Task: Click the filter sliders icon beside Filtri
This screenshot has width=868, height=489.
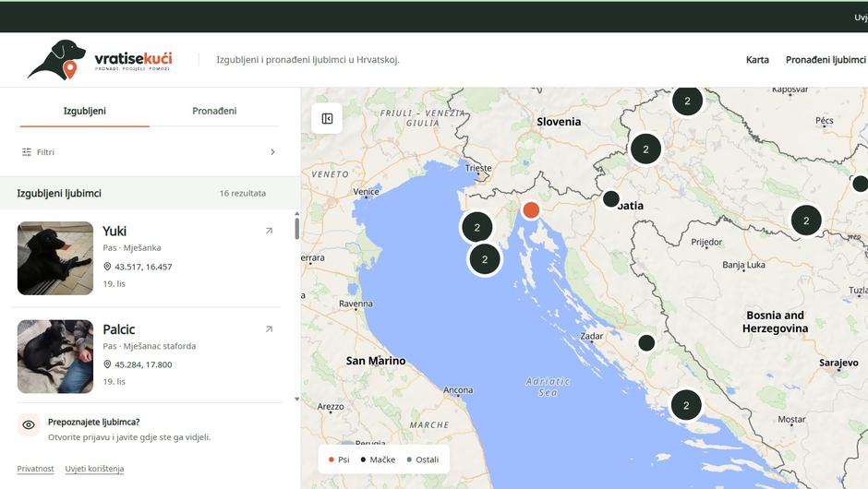Action: pos(27,151)
